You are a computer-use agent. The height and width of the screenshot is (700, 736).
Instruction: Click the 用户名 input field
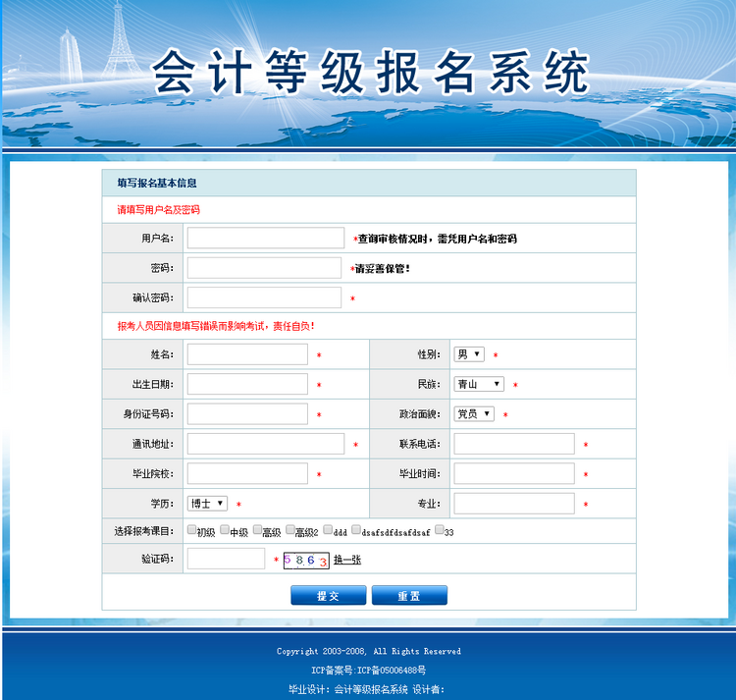click(266, 238)
